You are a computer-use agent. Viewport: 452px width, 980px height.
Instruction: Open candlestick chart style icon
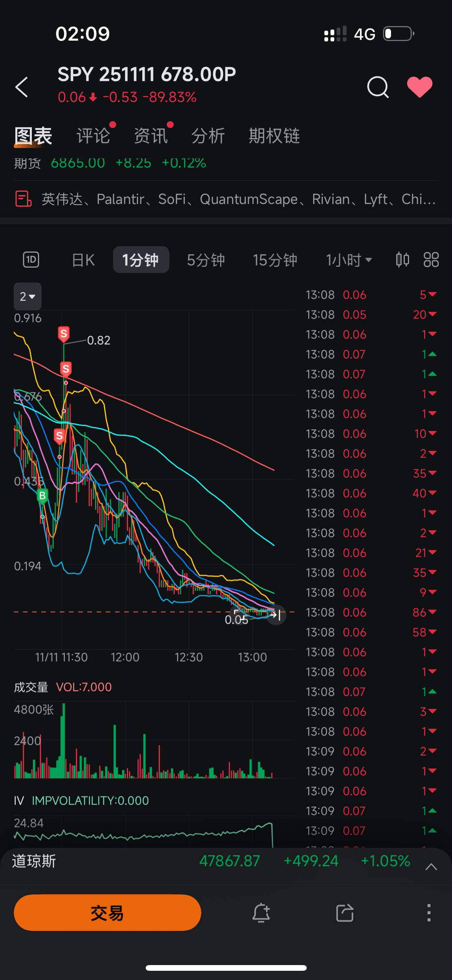point(402,260)
